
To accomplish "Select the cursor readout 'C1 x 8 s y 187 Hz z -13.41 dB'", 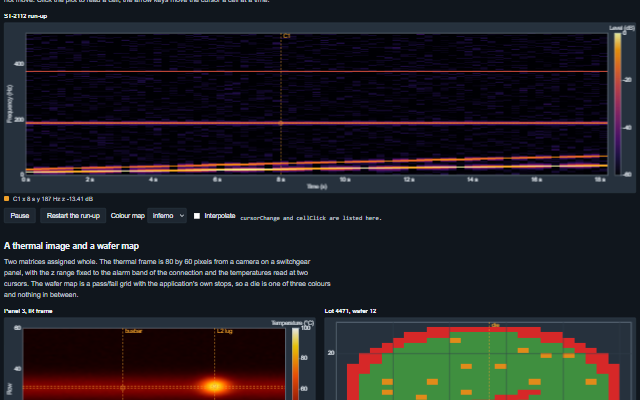I will (53, 199).
